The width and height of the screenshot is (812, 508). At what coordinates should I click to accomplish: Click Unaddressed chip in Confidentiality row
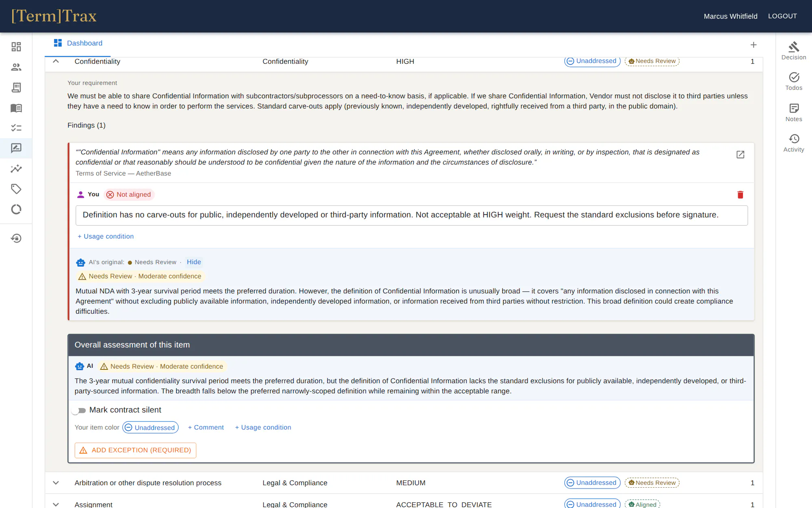point(592,61)
